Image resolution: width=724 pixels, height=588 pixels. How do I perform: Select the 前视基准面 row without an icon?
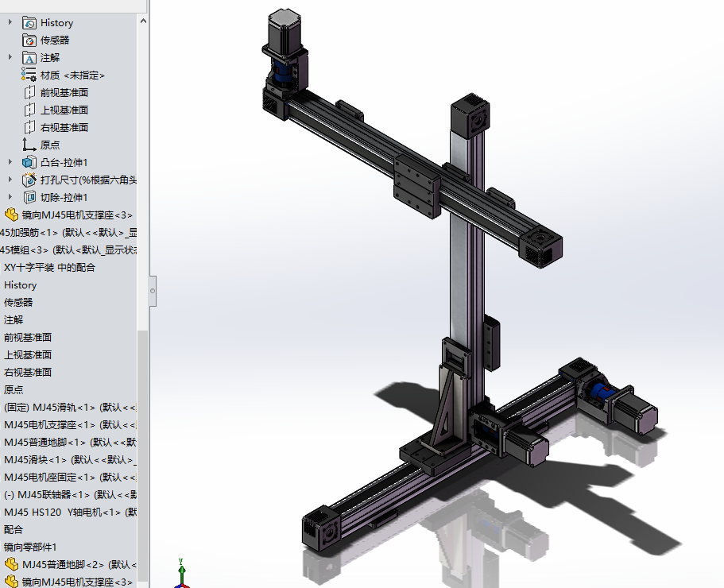click(28, 338)
